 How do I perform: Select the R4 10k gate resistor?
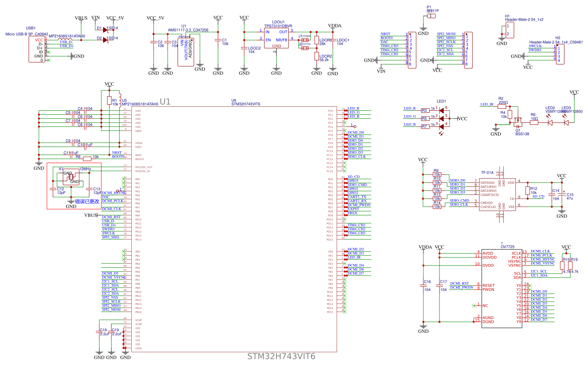tap(510, 114)
